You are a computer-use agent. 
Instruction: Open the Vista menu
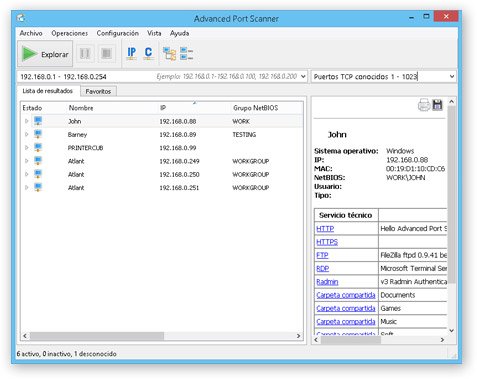pyautogui.click(x=154, y=33)
